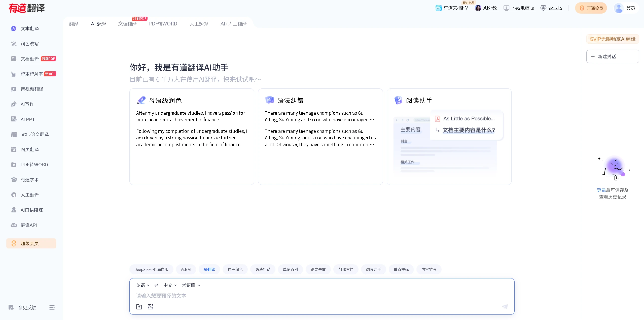Screen dimensions: 644x320
Task: Select the 论文去重 chip
Action: [318, 269]
